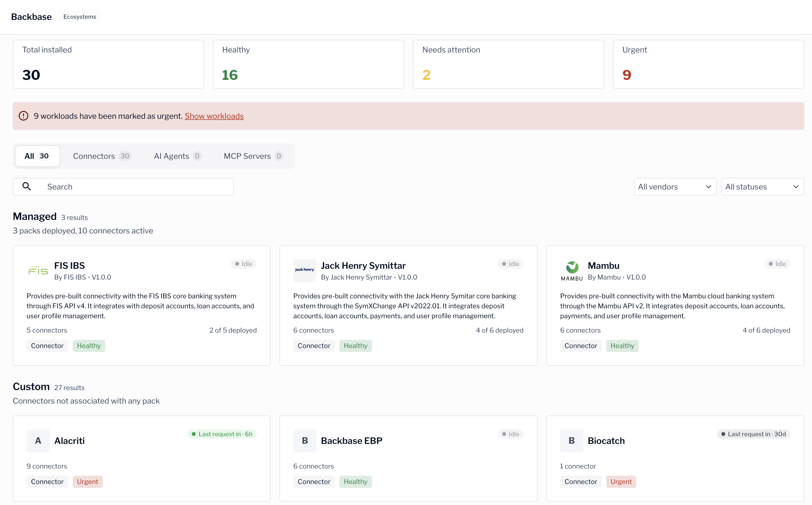Open the Backbase EBP card title
This screenshot has width=812, height=505.
352,441
